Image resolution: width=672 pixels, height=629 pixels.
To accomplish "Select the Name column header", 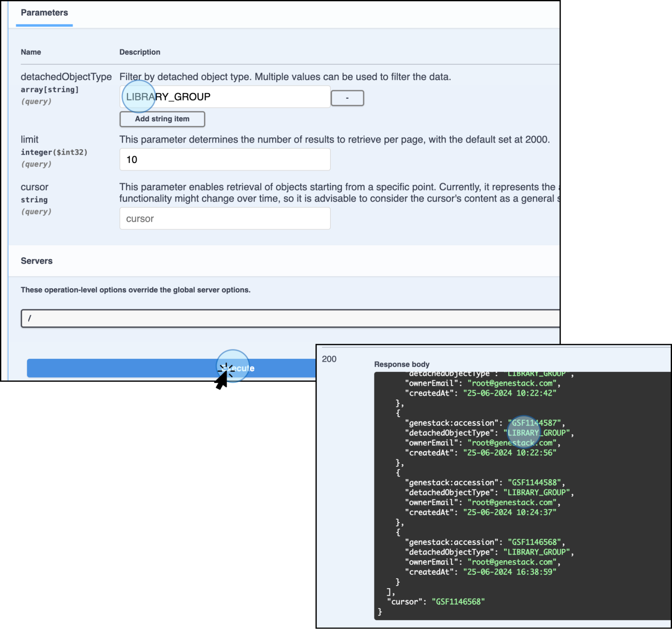I will [31, 52].
